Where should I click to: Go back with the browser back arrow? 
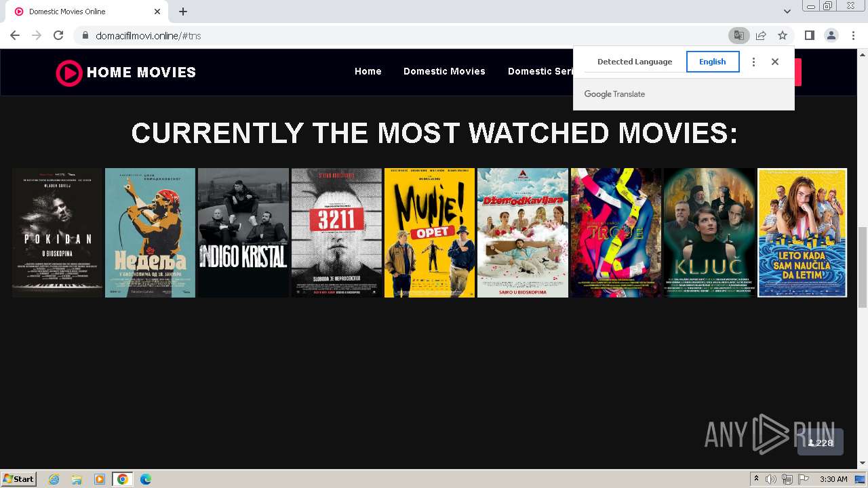click(x=15, y=35)
